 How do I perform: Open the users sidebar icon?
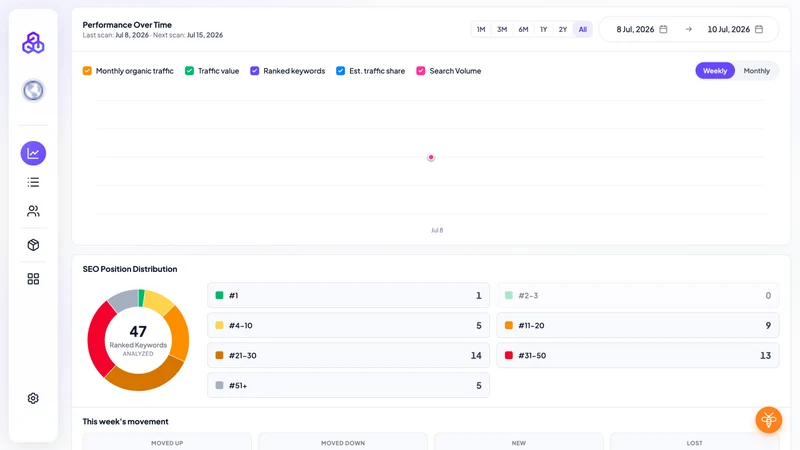point(33,211)
